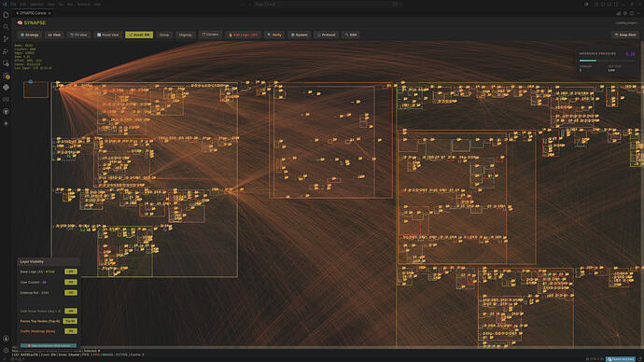Open the Terminal menu

(83, 4)
